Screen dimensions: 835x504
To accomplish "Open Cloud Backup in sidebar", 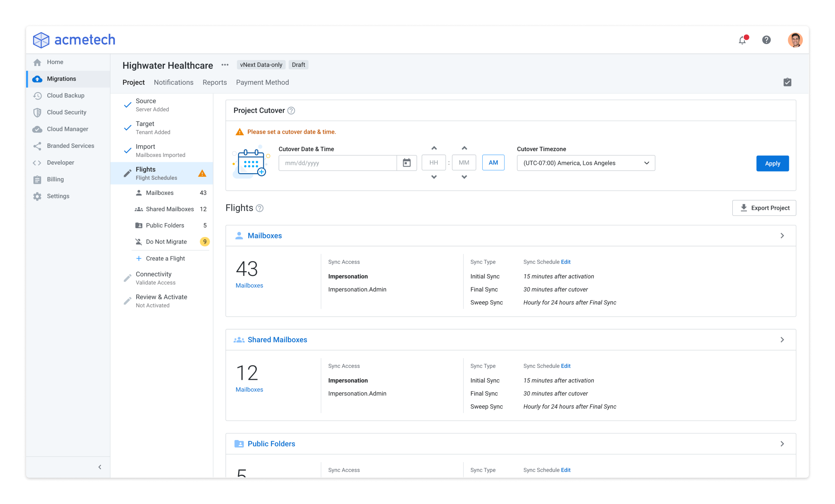I will [66, 95].
